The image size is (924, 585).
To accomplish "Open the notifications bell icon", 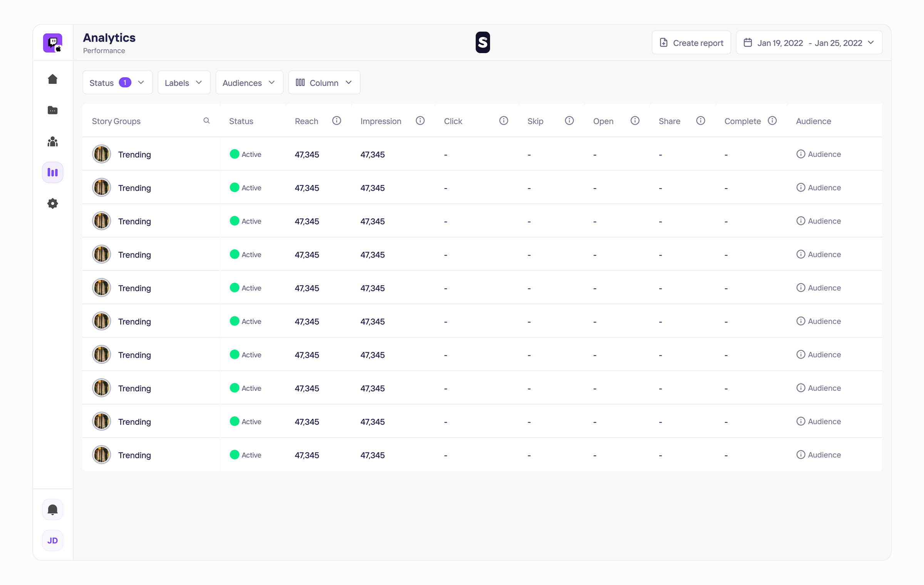I will (x=53, y=510).
